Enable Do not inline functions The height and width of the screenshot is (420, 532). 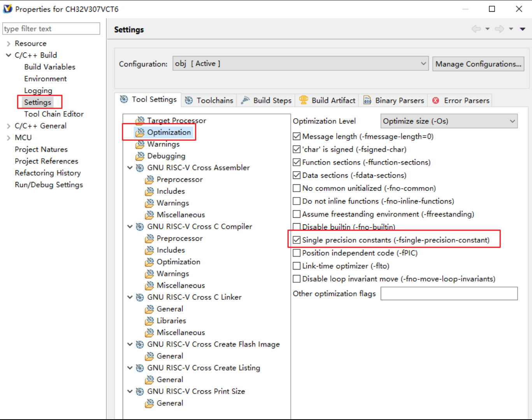(297, 201)
